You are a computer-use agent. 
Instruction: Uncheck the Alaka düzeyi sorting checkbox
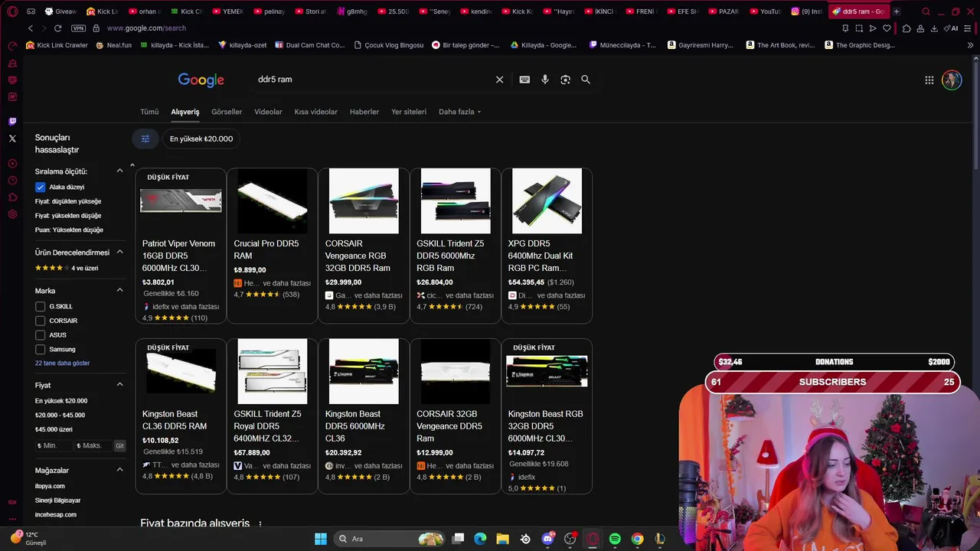tap(41, 187)
